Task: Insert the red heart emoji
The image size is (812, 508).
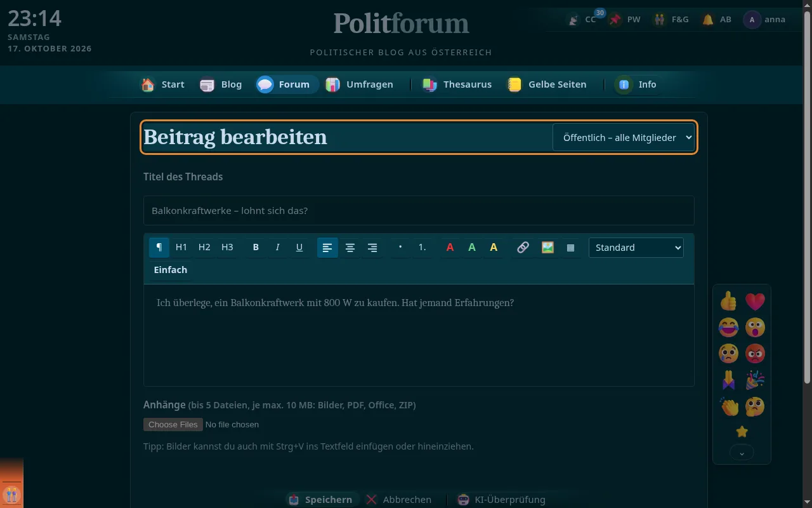Action: [x=755, y=301]
